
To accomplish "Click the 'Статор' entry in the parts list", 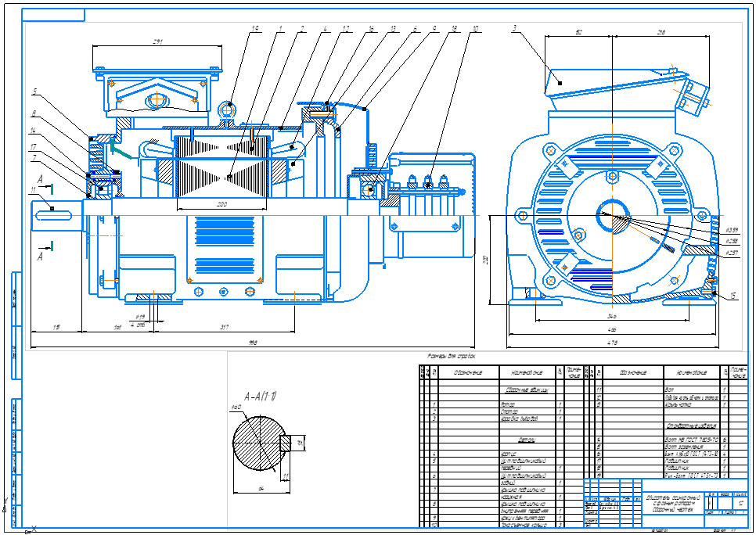I will [x=509, y=412].
